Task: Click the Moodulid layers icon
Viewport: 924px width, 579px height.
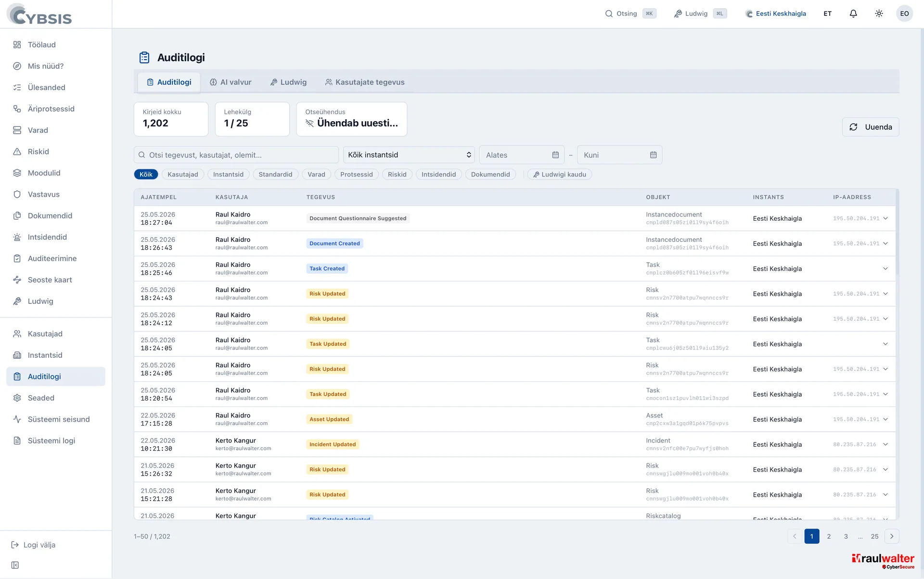Action: click(x=17, y=173)
